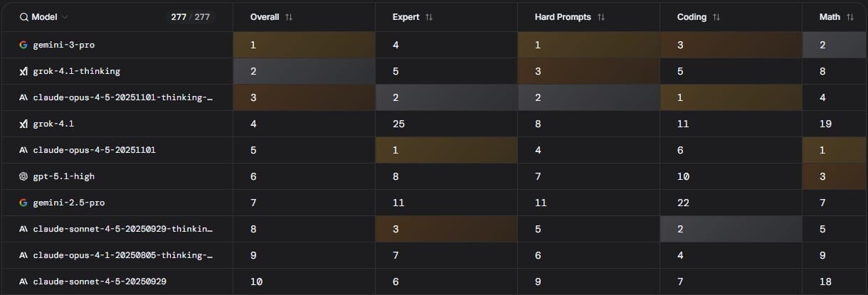Viewport: 868px width, 295px height.
Task: Click claude-opus-4-5-20251101's gold Math rank cell
Action: click(x=835, y=150)
